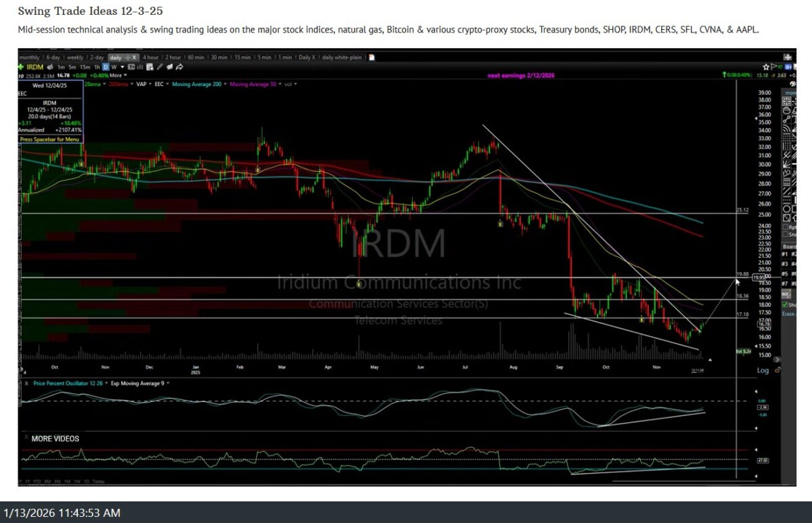Screen dimensions: 812x523
Task: Select the ellipse drawing tool in right panel
Action: pyautogui.click(x=786, y=209)
